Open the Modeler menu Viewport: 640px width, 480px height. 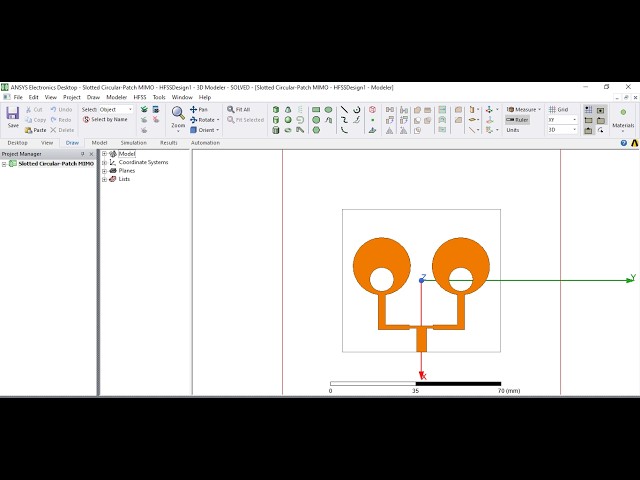[116, 97]
